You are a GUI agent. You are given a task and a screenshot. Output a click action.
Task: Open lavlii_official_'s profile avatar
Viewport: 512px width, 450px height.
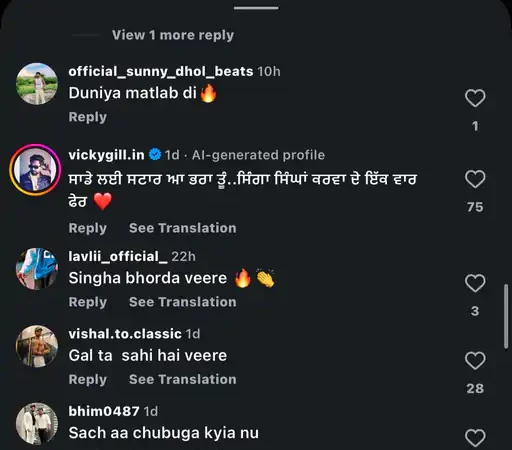click(x=37, y=269)
